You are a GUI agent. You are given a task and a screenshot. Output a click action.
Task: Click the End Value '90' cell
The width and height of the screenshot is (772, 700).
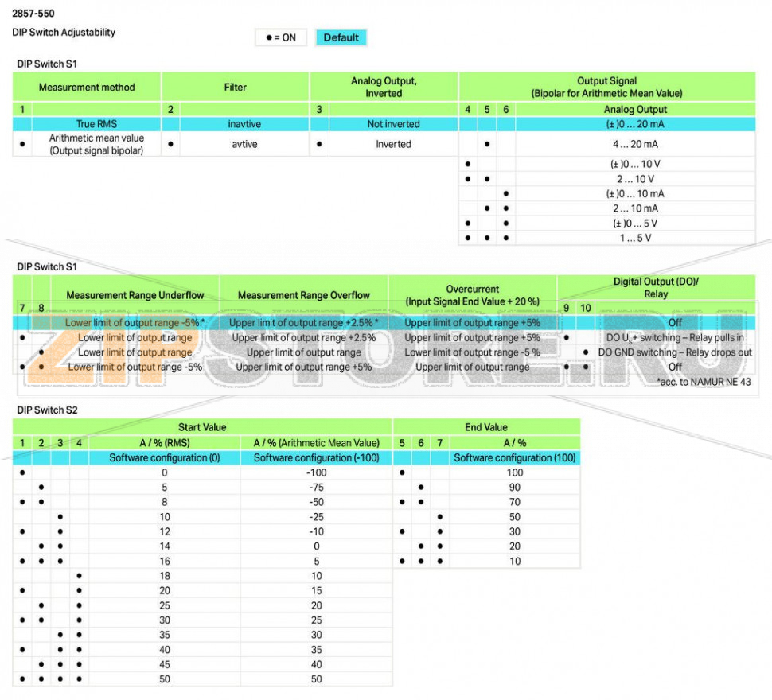click(515, 487)
